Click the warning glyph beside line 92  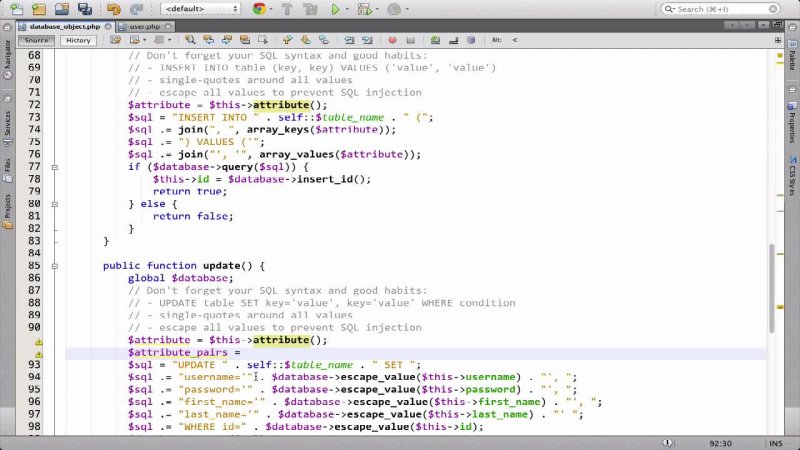click(39, 353)
